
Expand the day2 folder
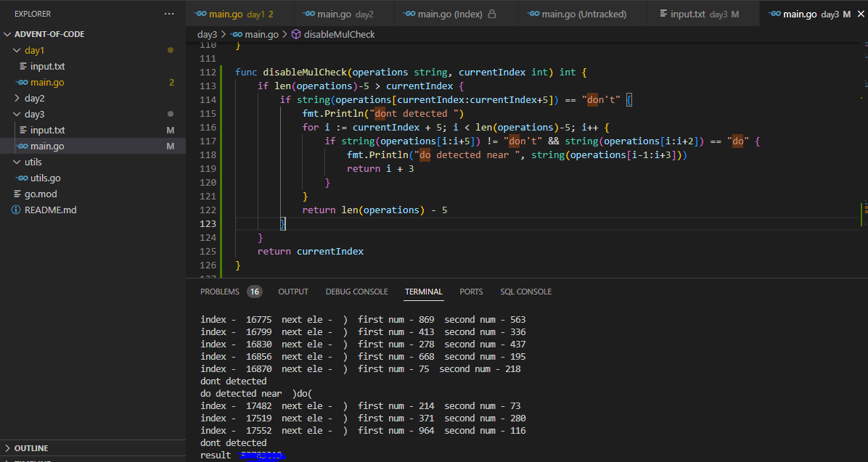click(17, 99)
